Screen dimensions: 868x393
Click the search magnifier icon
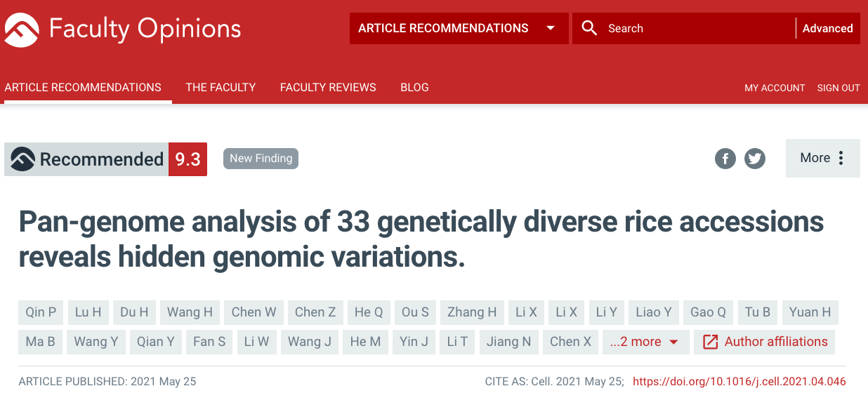pos(590,28)
